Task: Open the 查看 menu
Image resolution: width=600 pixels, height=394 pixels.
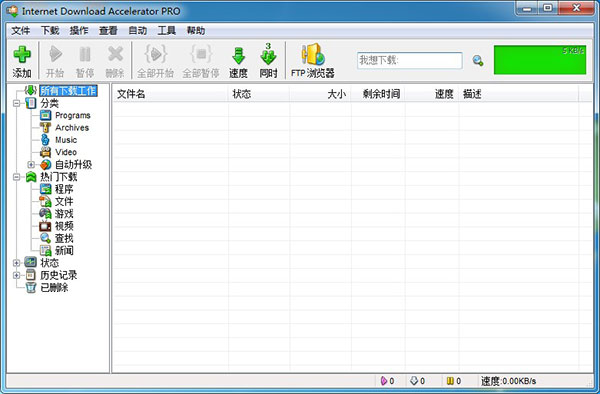Action: (108, 30)
